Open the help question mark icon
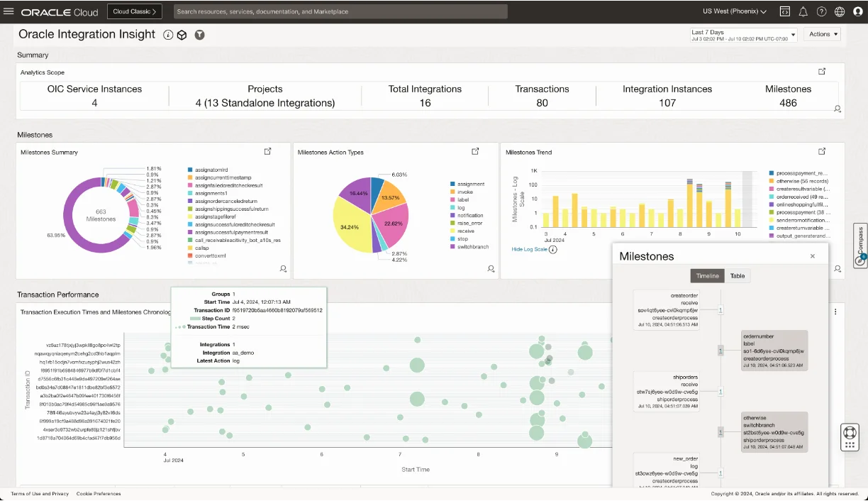This screenshot has height=501, width=868. tap(822, 11)
